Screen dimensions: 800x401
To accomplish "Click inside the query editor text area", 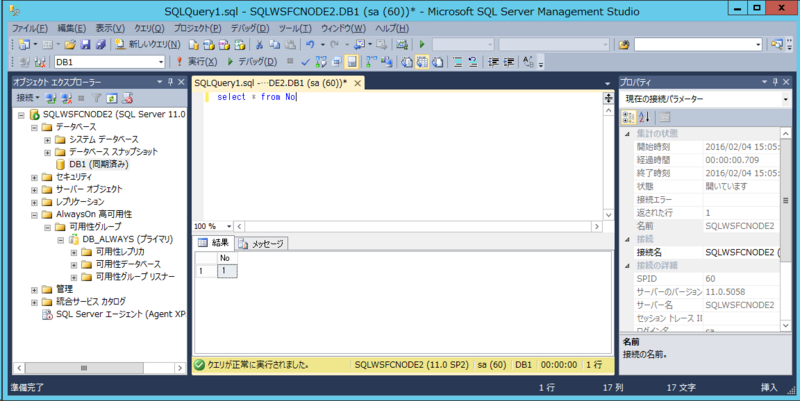I will pos(403,156).
